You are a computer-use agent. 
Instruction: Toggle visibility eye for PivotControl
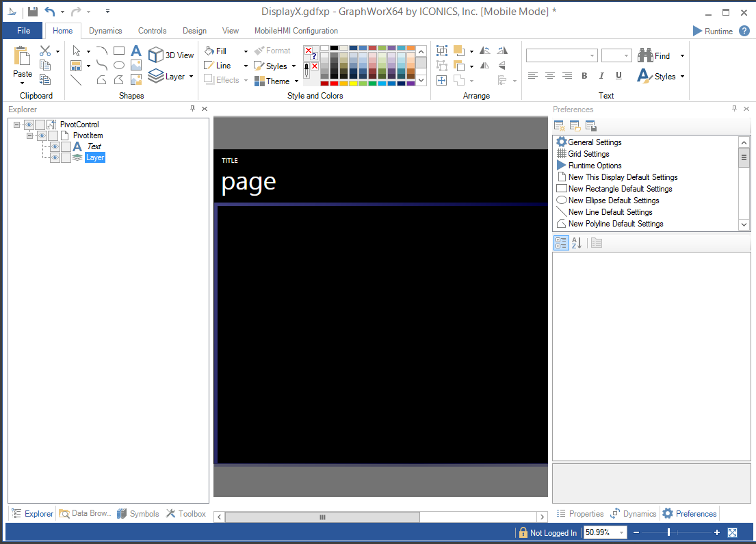(29, 125)
